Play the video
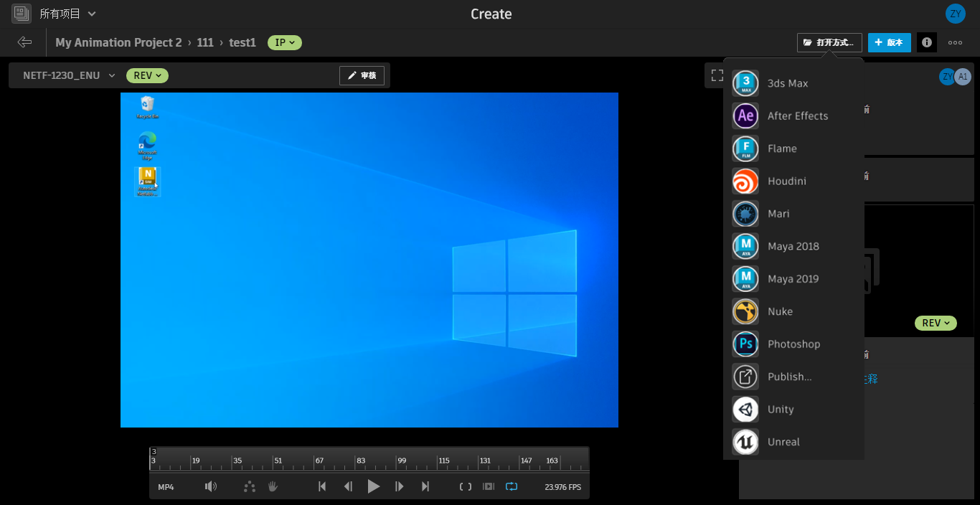The image size is (980, 505). click(x=373, y=486)
